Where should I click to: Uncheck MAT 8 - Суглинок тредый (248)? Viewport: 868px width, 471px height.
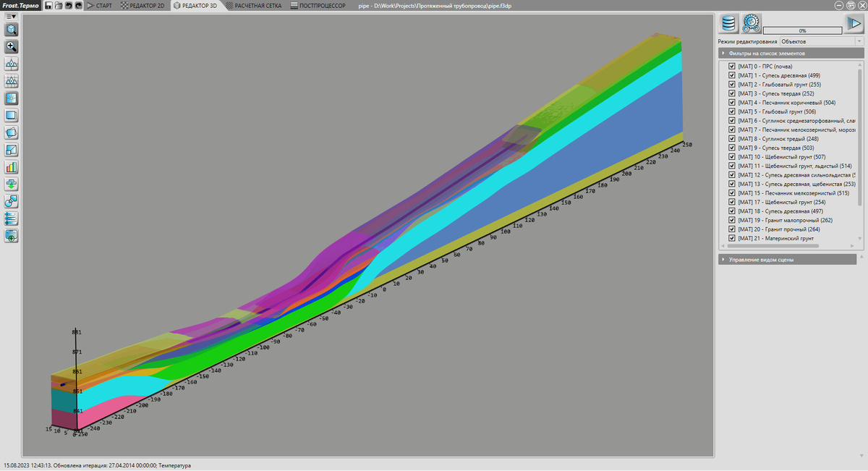point(732,139)
